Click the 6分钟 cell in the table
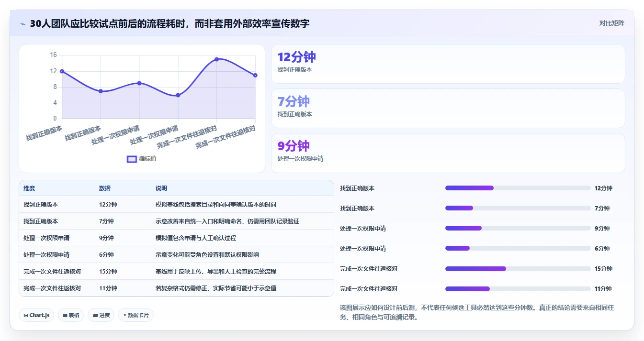This screenshot has height=341, width=644. 106,255
